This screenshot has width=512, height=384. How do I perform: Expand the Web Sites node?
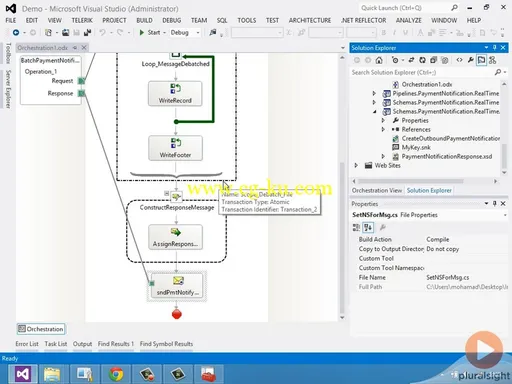tap(356, 165)
